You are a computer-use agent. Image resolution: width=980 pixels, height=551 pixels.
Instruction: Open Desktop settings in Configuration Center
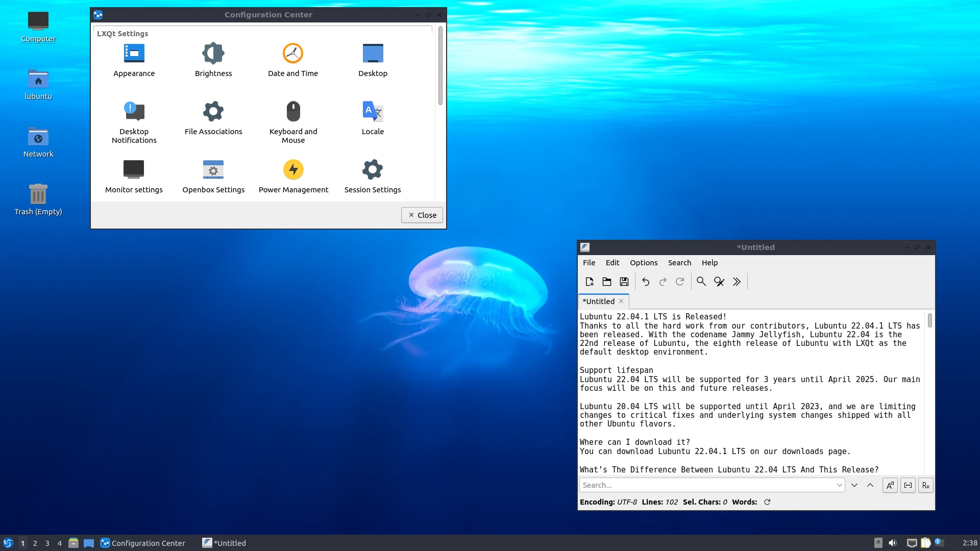coord(372,59)
